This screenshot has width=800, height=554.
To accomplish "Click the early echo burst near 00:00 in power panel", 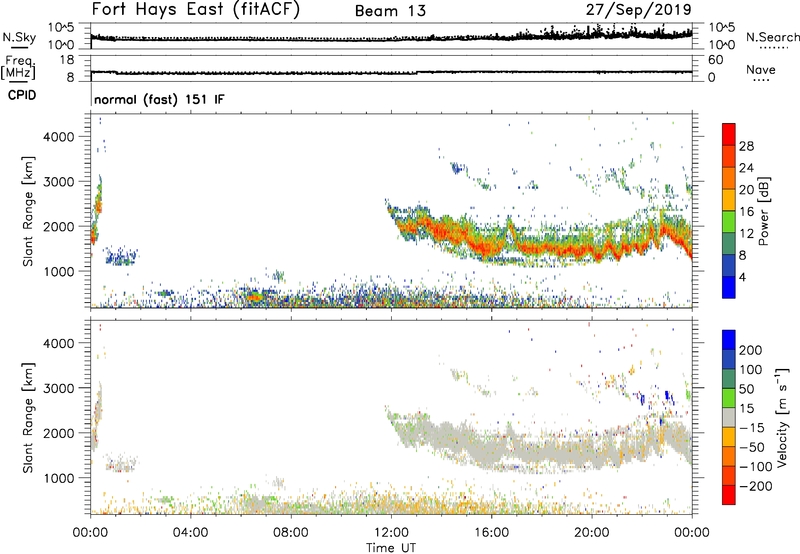I will click(x=96, y=212).
